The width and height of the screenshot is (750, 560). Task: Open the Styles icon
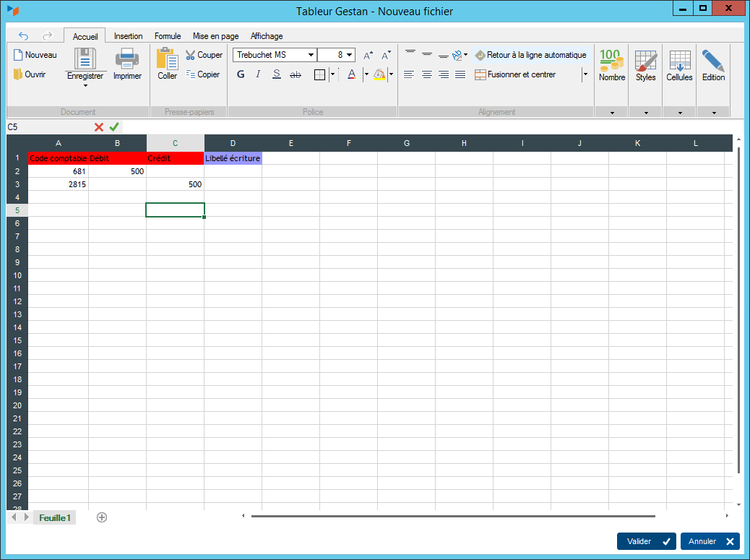645,60
